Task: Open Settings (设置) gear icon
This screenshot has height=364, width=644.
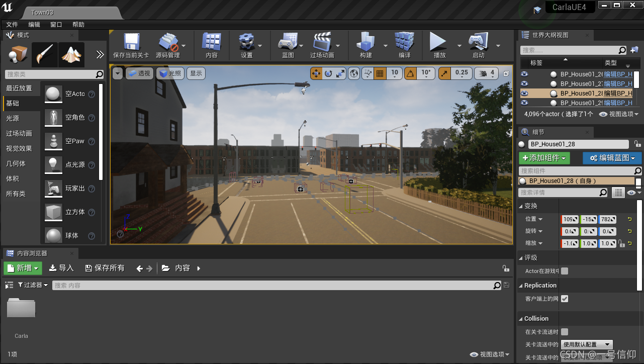Action: point(247,42)
